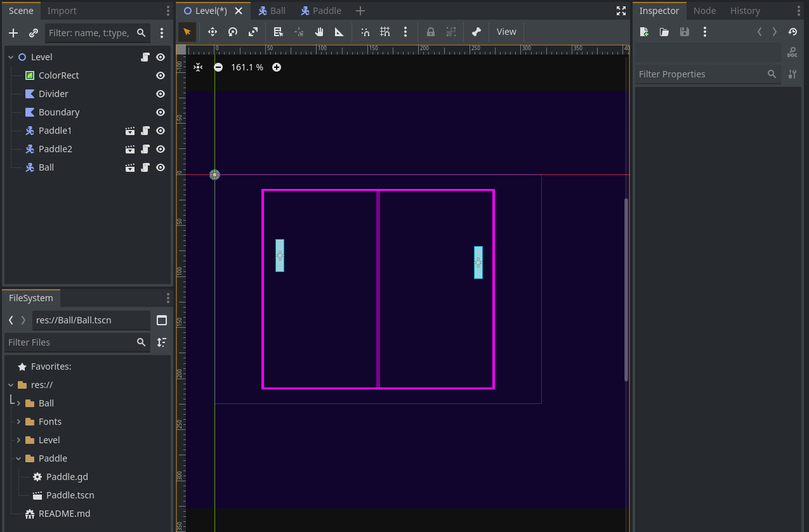Select the Move tool in the canvas toolbar
This screenshot has height=532, width=809.
[213, 31]
